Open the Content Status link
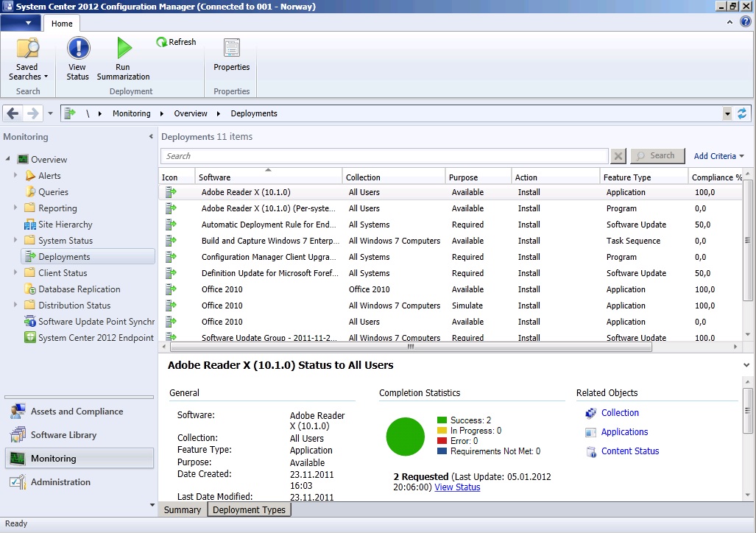 coord(629,451)
